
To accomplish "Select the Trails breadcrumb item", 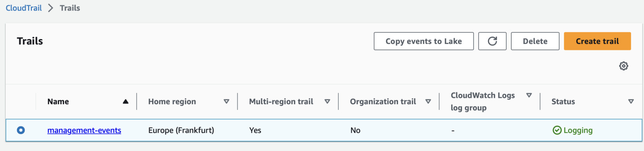I will (70, 8).
